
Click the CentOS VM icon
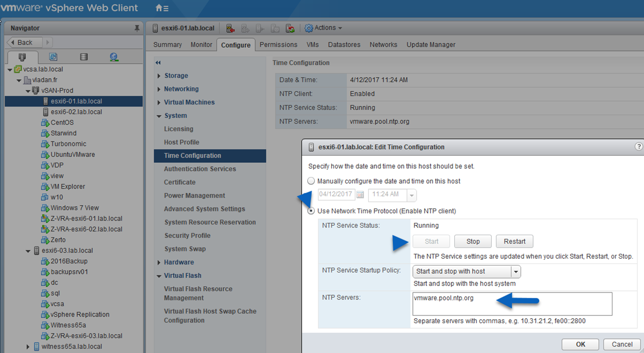(45, 123)
